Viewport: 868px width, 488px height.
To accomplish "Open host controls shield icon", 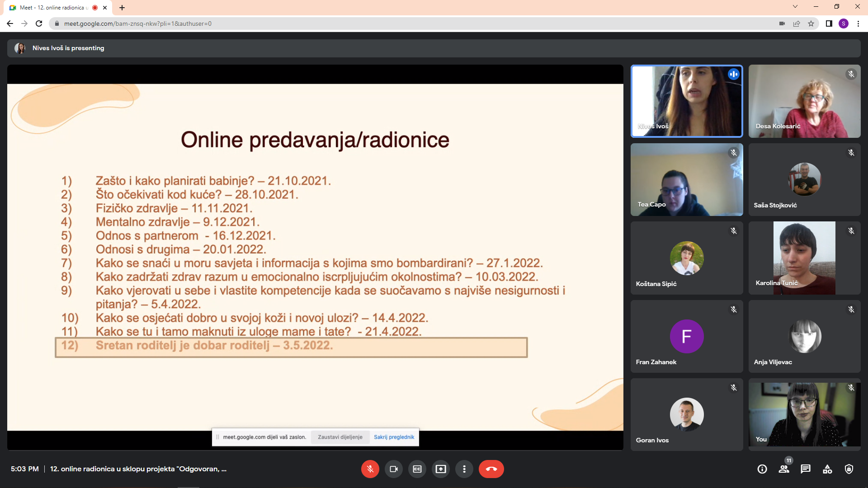I will click(x=849, y=469).
